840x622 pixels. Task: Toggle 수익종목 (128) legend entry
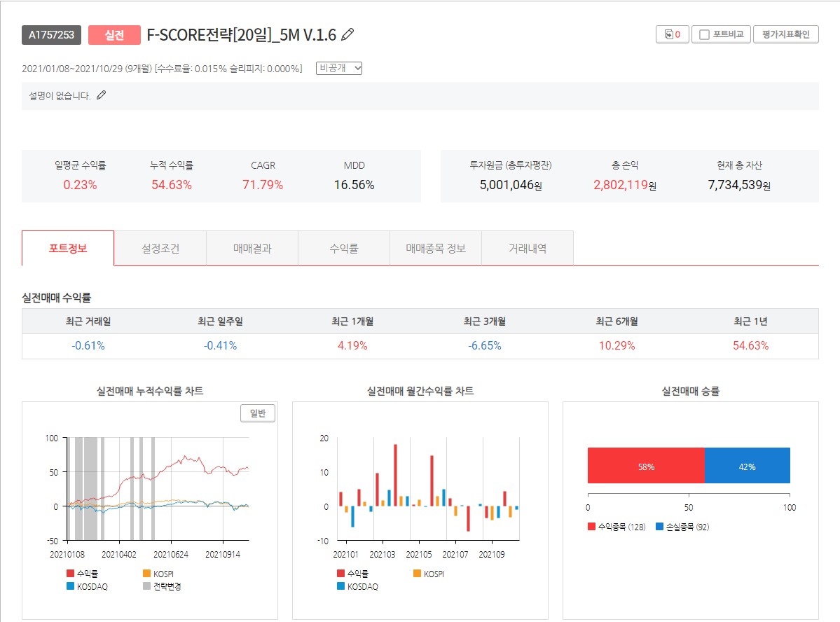(617, 527)
